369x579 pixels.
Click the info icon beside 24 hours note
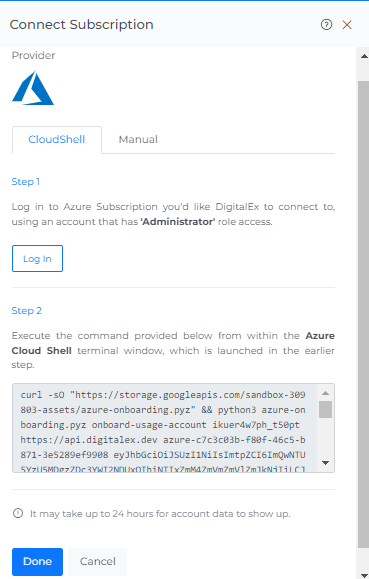click(18, 513)
